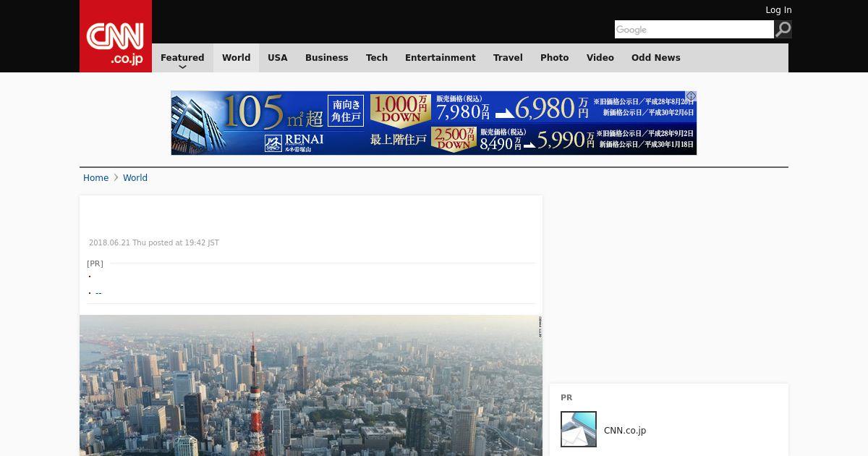Viewport: 868px width, 456px height.
Task: Click the "--" link under PR
Action: [98, 293]
